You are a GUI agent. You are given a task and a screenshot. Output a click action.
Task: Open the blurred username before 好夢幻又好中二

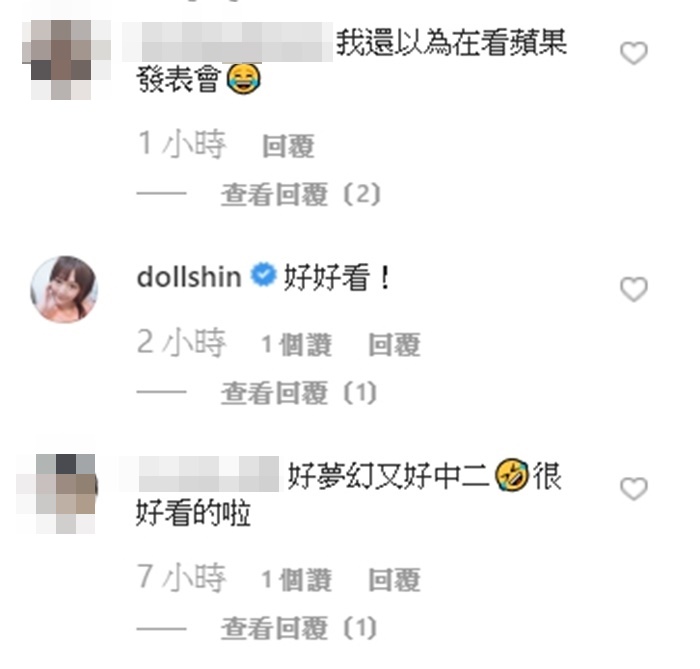pos(208,474)
